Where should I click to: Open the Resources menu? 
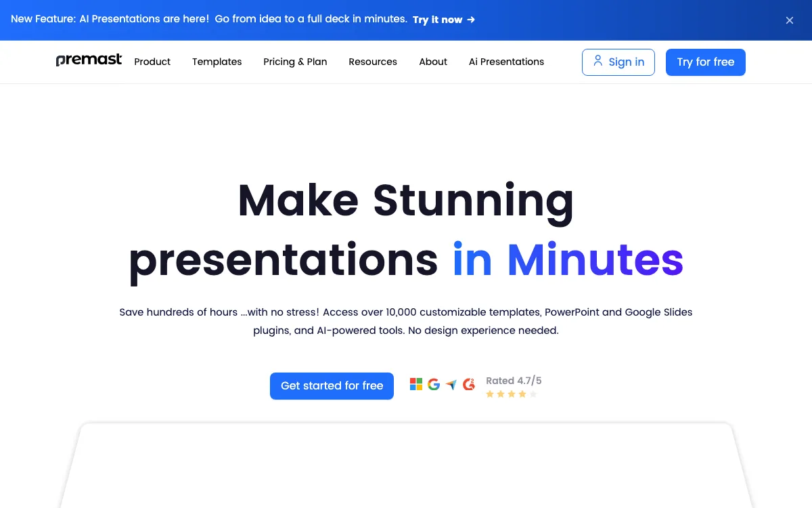(x=373, y=62)
